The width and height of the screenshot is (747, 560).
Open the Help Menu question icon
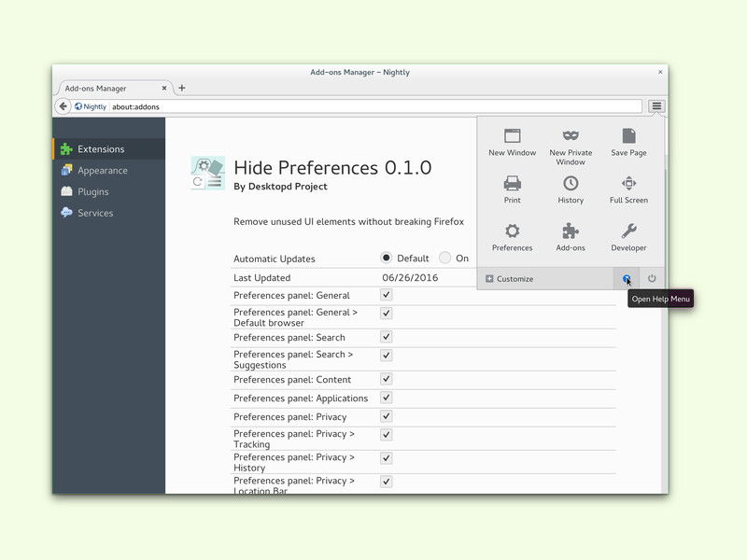coord(627,278)
